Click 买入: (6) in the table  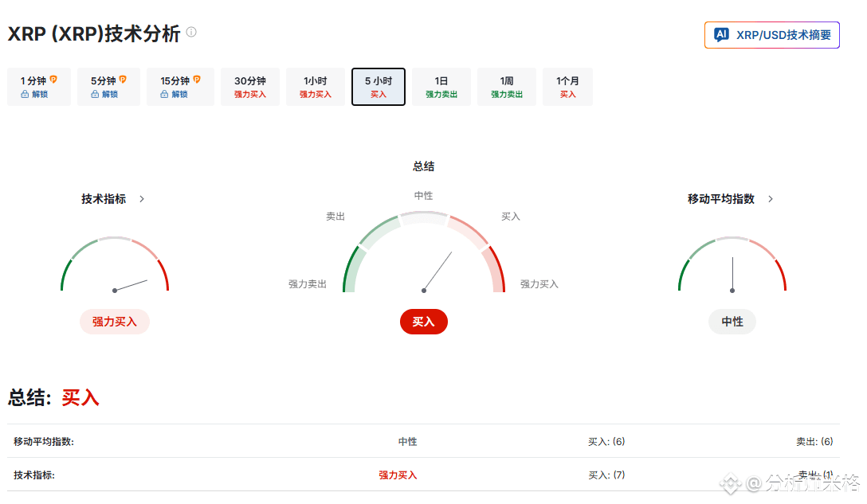click(x=606, y=442)
